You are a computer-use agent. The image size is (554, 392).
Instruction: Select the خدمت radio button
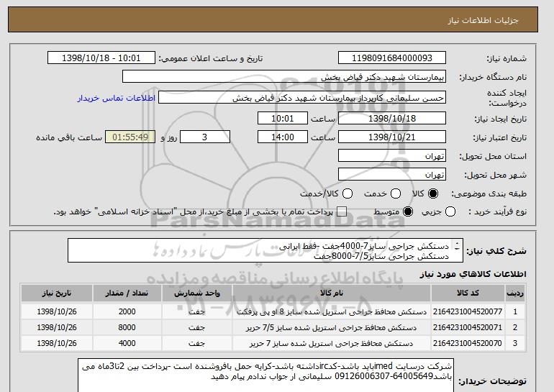pos(396,193)
